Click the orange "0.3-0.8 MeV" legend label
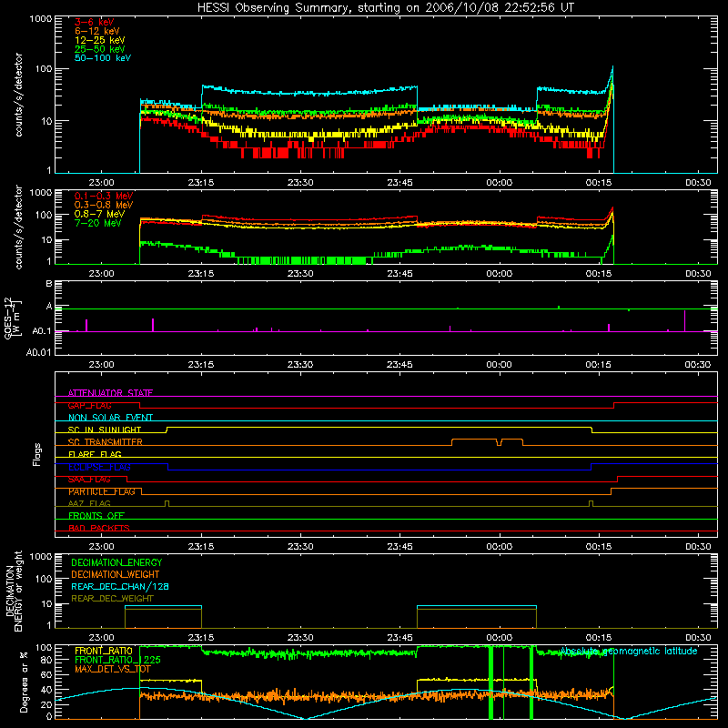The height and width of the screenshot is (728, 728). click(x=104, y=205)
